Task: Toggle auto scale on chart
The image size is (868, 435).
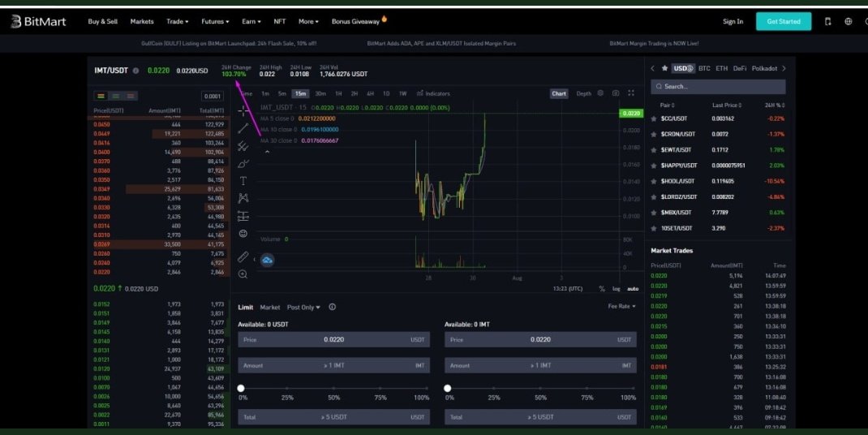Action: tap(633, 289)
